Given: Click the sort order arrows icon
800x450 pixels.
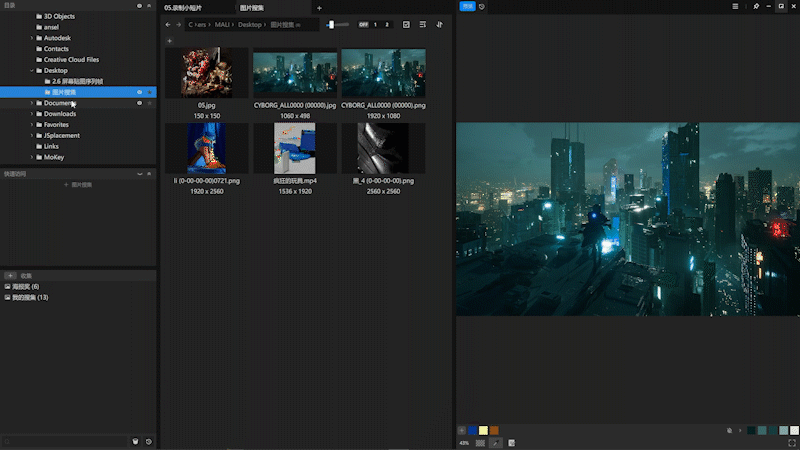Looking at the screenshot, I should [x=439, y=24].
